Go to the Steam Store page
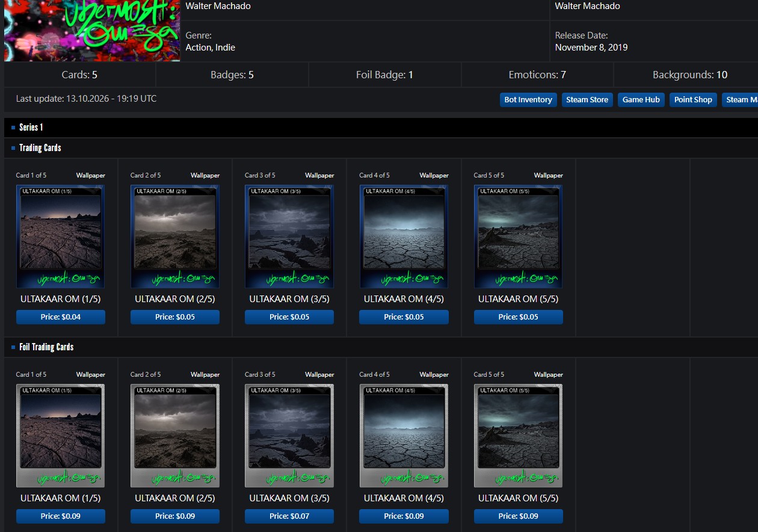Screen dimensions: 758x532 [x=587, y=100]
